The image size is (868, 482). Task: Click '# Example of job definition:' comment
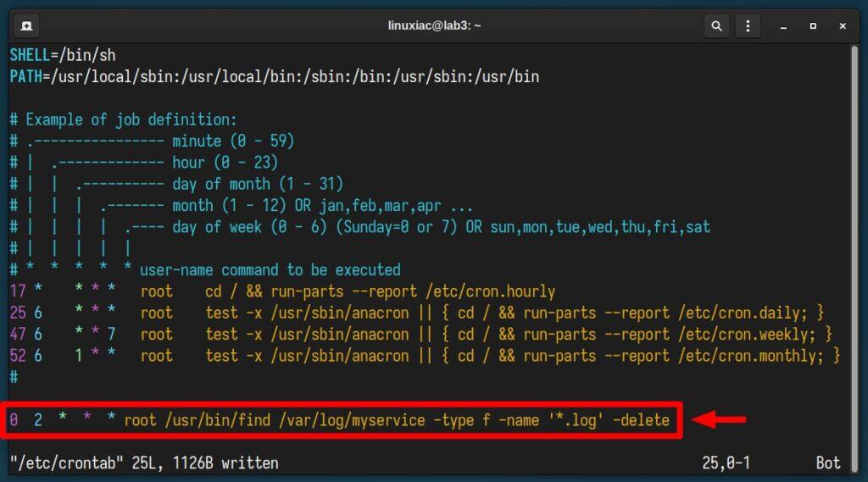(x=123, y=119)
